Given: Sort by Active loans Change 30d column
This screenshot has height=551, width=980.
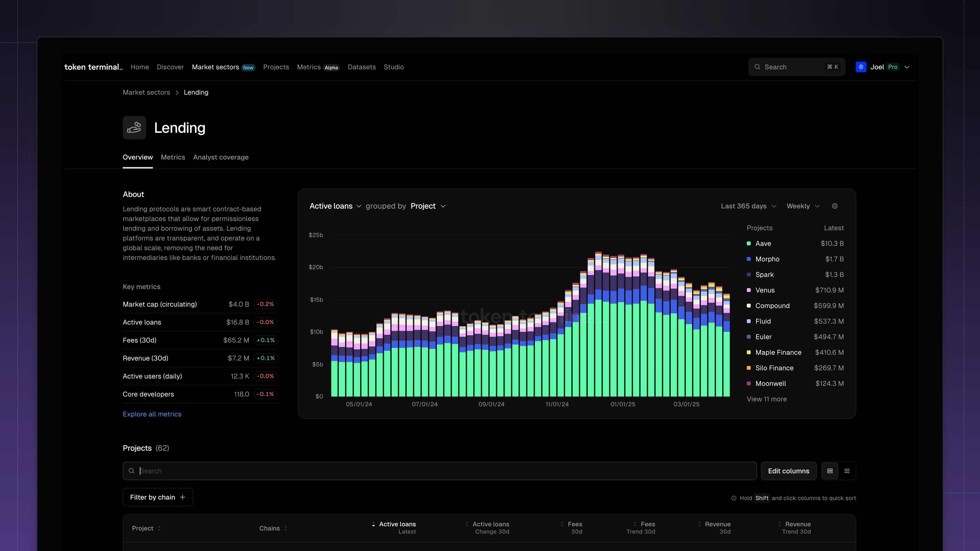Looking at the screenshot, I should (x=487, y=528).
